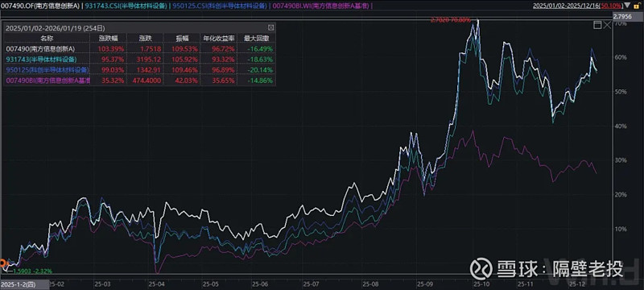Click the 25-04 time axis label
The width and height of the screenshot is (644, 290).
pyautogui.click(x=156, y=284)
